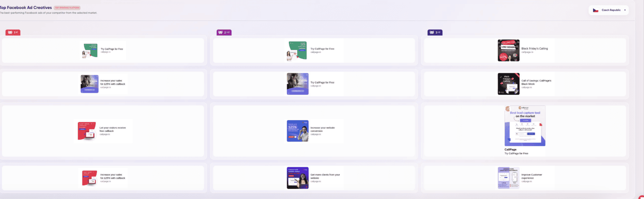This screenshot has width=644, height=199.
Task: Open callpage.io link under Call of Savings ad
Action: click(x=527, y=88)
